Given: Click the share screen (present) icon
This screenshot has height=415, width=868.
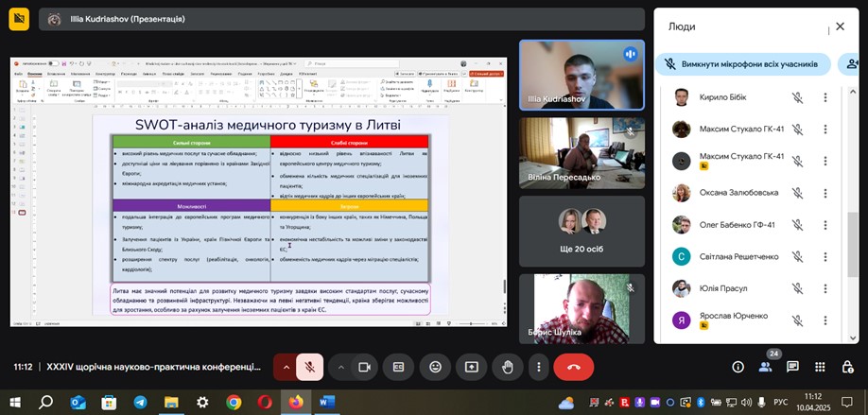Looking at the screenshot, I should pyautogui.click(x=471, y=367).
